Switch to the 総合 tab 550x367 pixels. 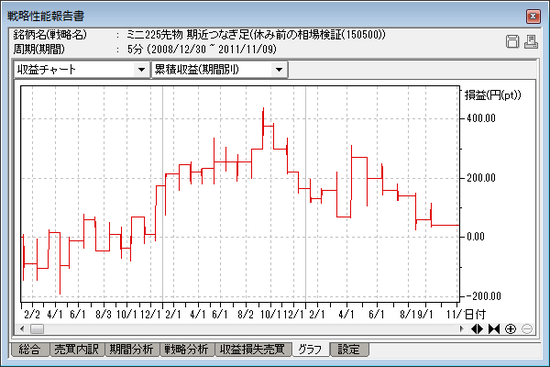[29, 349]
